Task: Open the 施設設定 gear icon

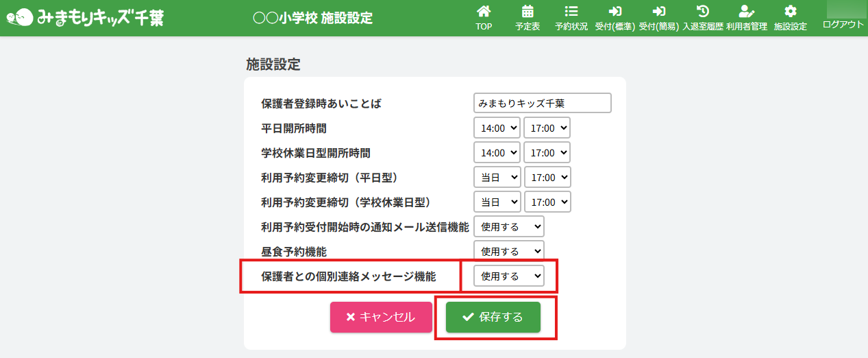Action: 790,12
